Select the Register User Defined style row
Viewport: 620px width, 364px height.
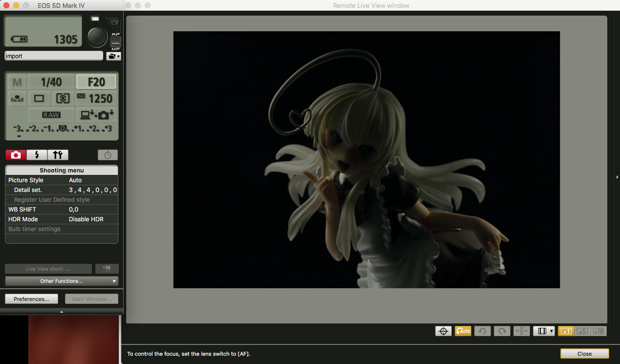pos(62,200)
